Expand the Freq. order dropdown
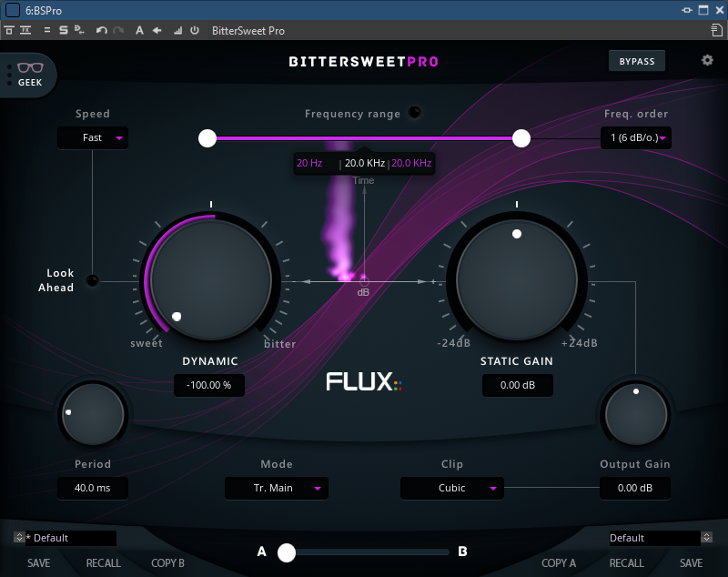Viewport: 728px width, 577px height. (636, 138)
